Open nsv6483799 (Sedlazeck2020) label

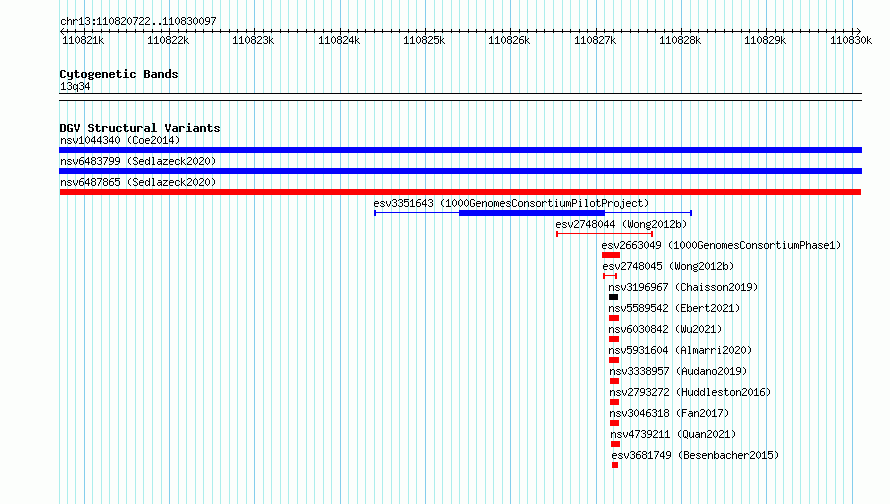pyautogui.click(x=138, y=161)
